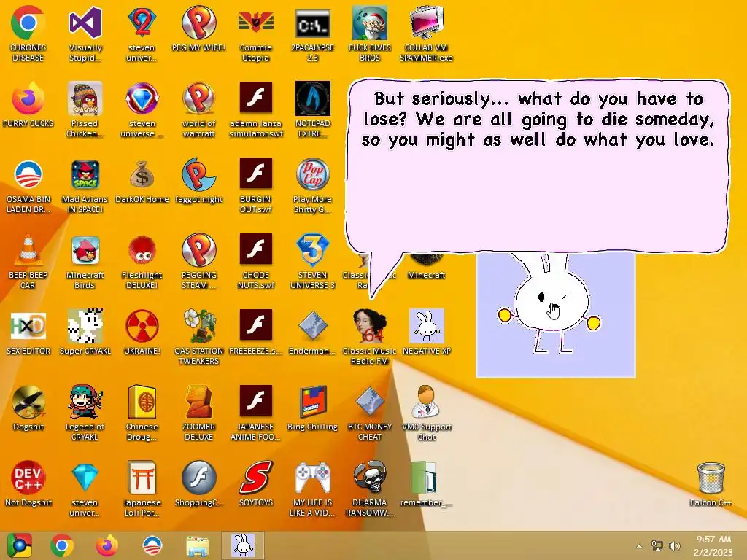Open File Explorer from the taskbar

[x=197, y=545]
